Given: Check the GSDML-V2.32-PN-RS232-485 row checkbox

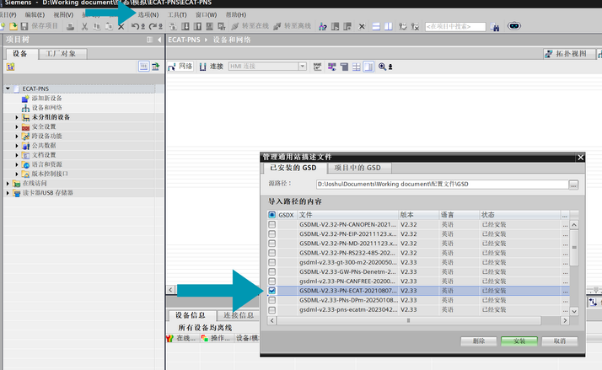Looking at the screenshot, I should click(272, 253).
